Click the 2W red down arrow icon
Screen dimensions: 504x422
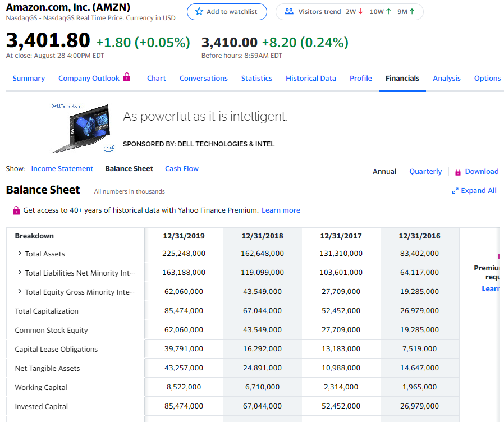(360, 12)
